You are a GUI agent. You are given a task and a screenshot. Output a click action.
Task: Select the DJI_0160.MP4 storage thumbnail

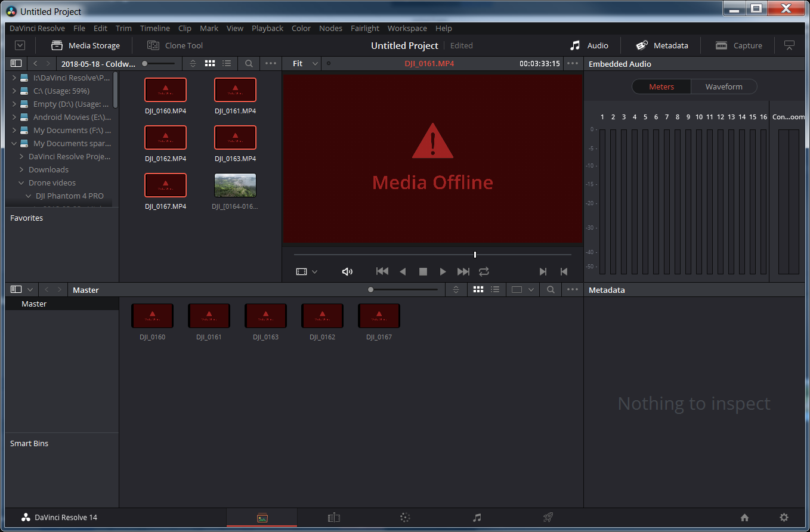coord(165,89)
